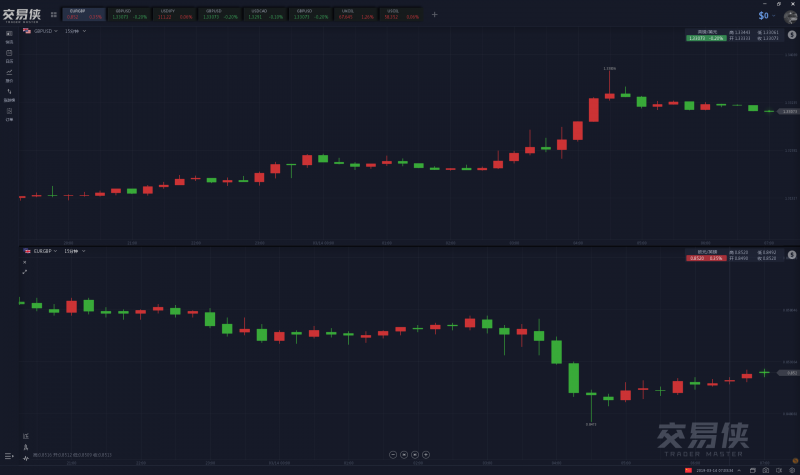Open the drawing tools icon on EURGBP chart
Image resolution: width=800 pixels, height=475 pixels.
point(26,436)
